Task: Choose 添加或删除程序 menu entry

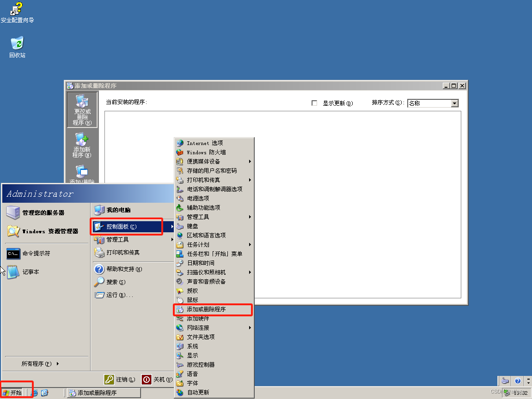Action: click(214, 309)
